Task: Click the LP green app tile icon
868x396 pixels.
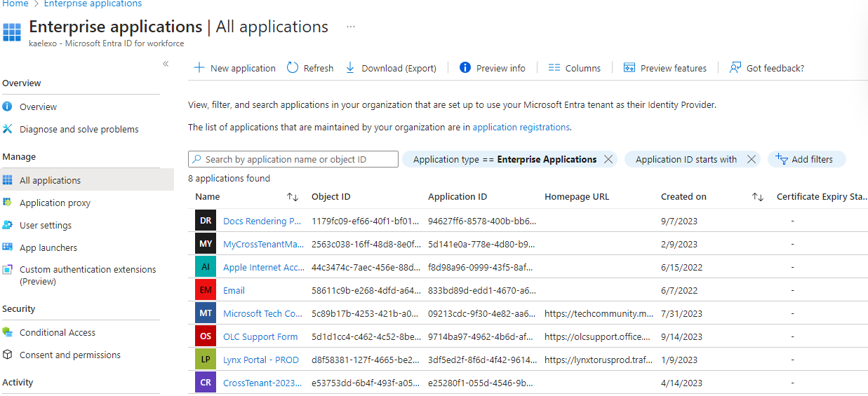Action: (x=206, y=360)
